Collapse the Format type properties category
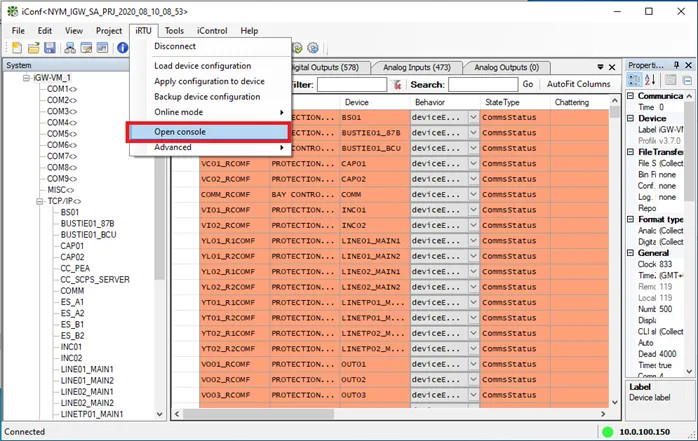 click(x=630, y=219)
